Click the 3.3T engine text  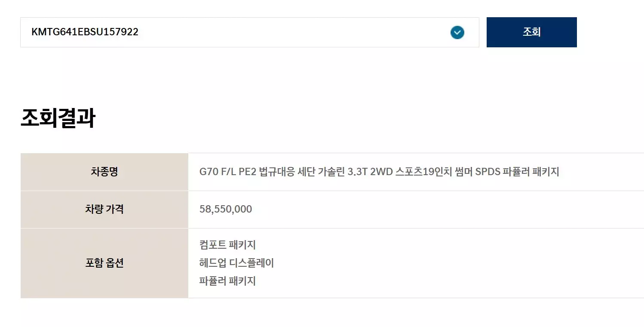tap(356, 172)
